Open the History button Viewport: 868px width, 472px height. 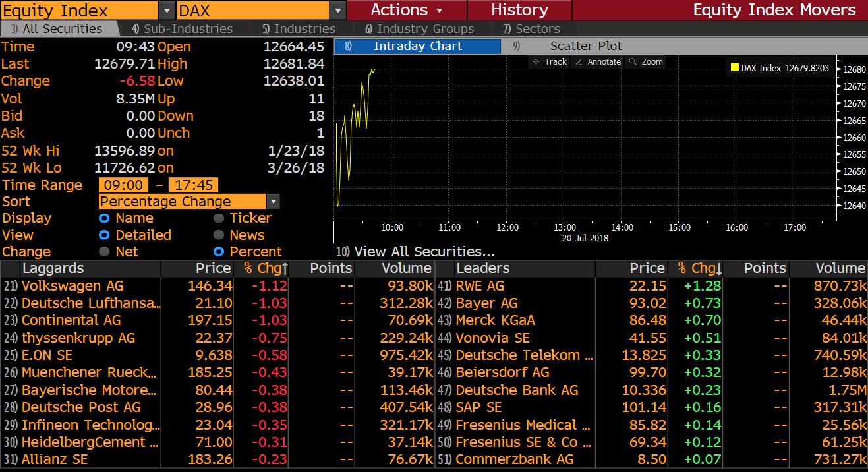pos(519,10)
